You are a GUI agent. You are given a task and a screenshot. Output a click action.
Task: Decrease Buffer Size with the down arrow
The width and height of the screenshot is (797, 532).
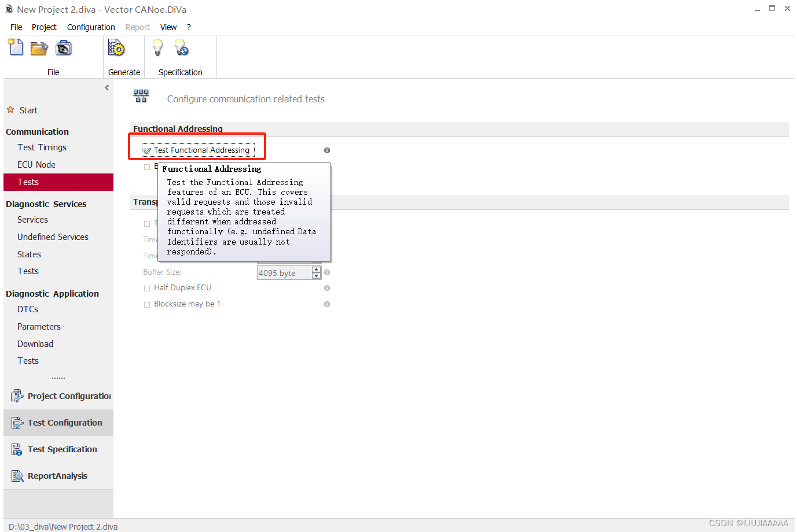pyautogui.click(x=316, y=276)
